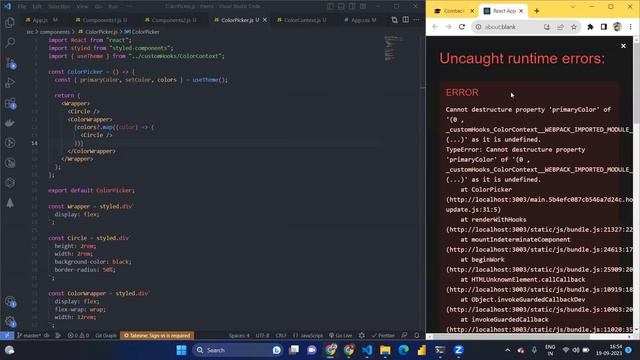Change the file encoding UTF-8
The height and width of the screenshot is (360, 640).
coord(262,336)
